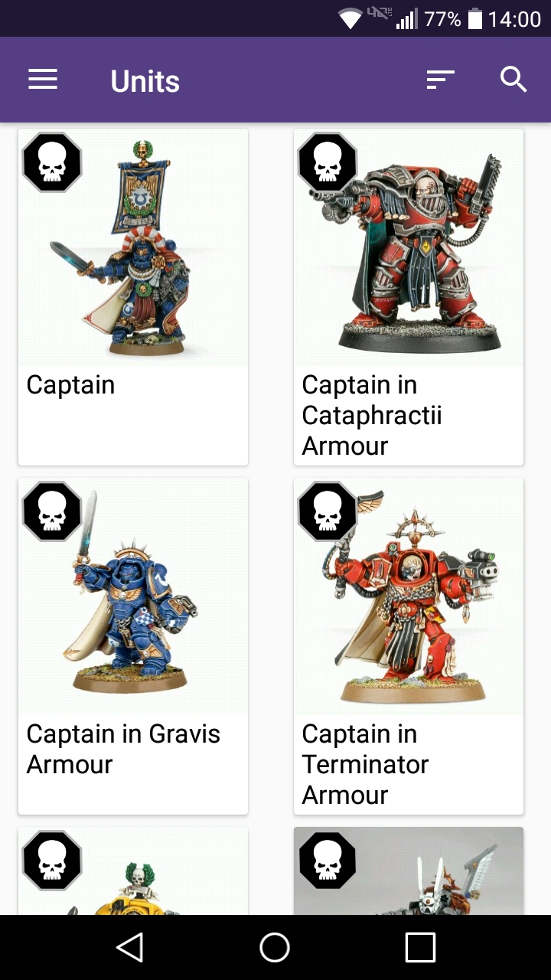
Task: Open Captain in Cataphractii Armour image
Action: click(409, 247)
